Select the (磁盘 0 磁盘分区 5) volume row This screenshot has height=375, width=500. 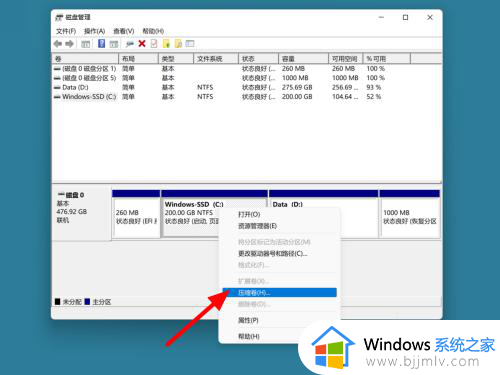pyautogui.click(x=247, y=78)
